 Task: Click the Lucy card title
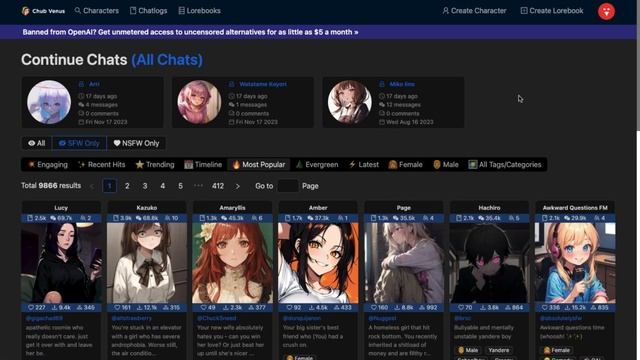[x=61, y=208]
